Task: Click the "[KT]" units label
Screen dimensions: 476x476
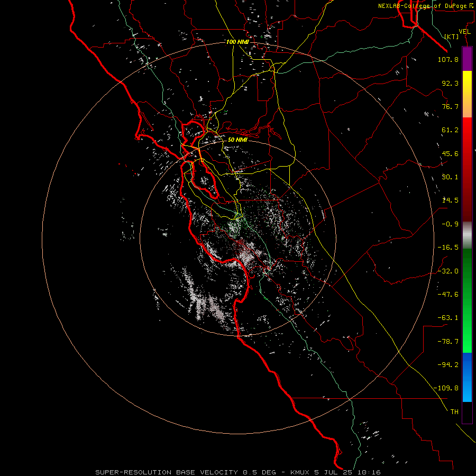Action: (x=452, y=36)
